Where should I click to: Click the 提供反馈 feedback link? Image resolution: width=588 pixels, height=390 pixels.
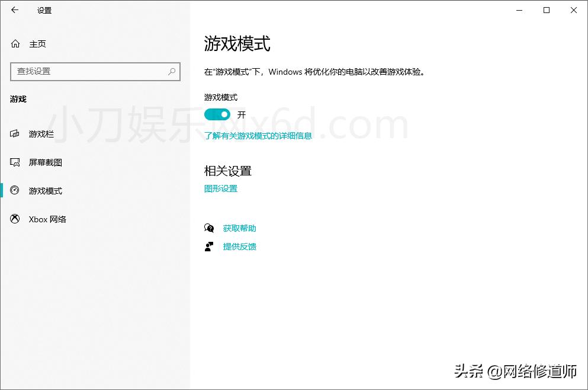coord(240,247)
